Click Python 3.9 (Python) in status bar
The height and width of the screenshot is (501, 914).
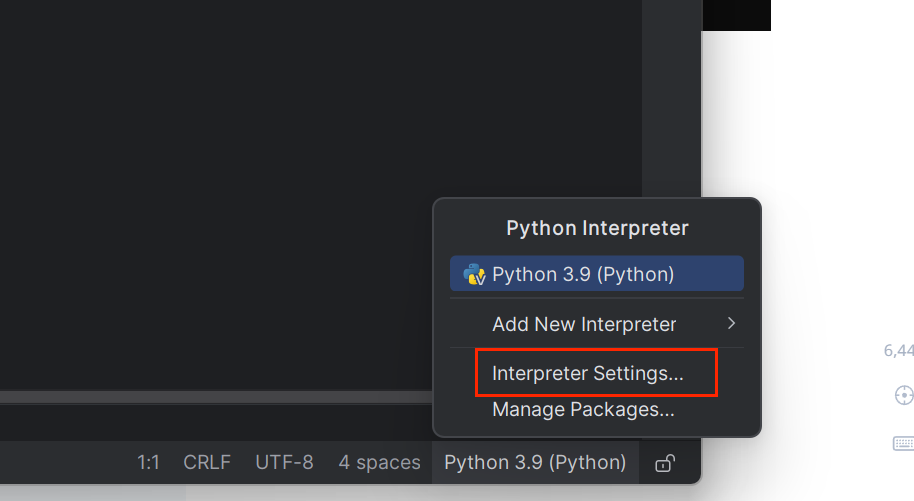pyautogui.click(x=535, y=462)
